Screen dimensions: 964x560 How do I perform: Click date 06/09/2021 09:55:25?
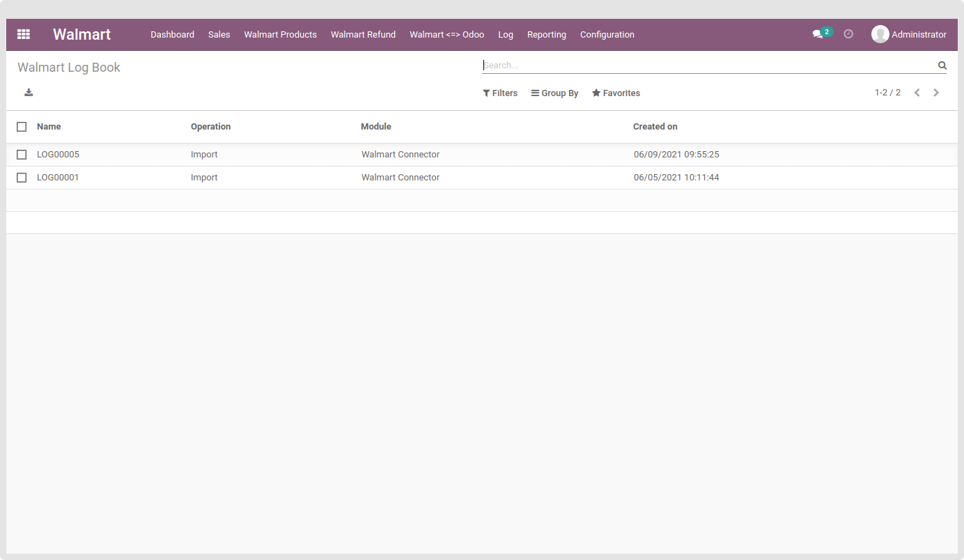tap(676, 155)
